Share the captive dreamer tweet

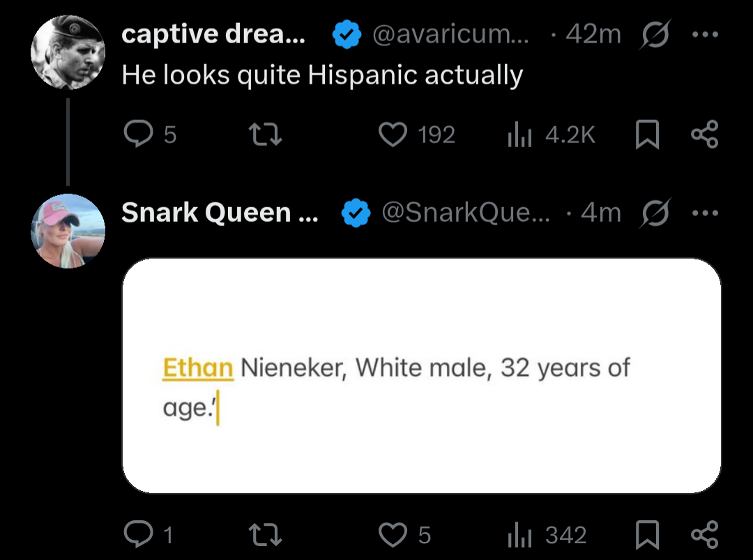pyautogui.click(x=703, y=134)
